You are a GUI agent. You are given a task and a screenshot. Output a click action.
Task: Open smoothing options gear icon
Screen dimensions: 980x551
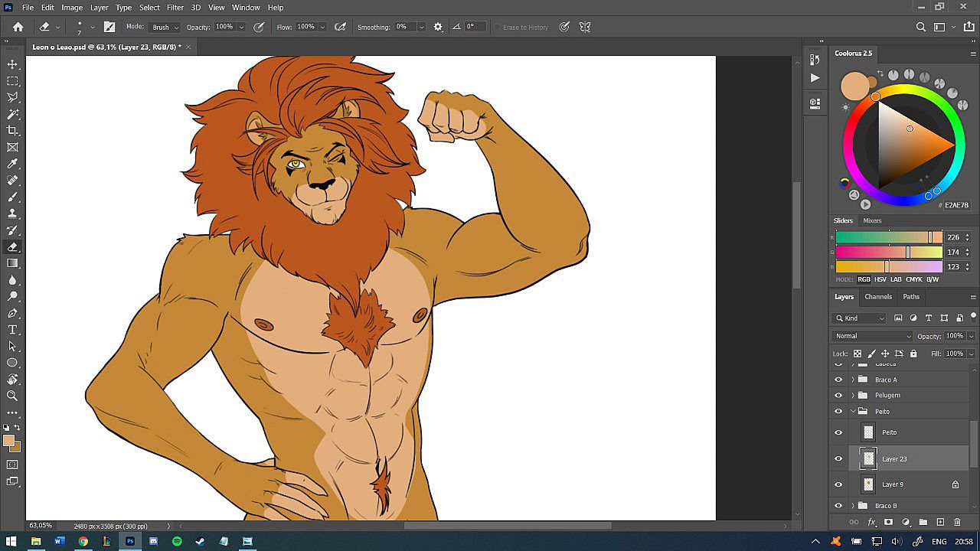(438, 27)
